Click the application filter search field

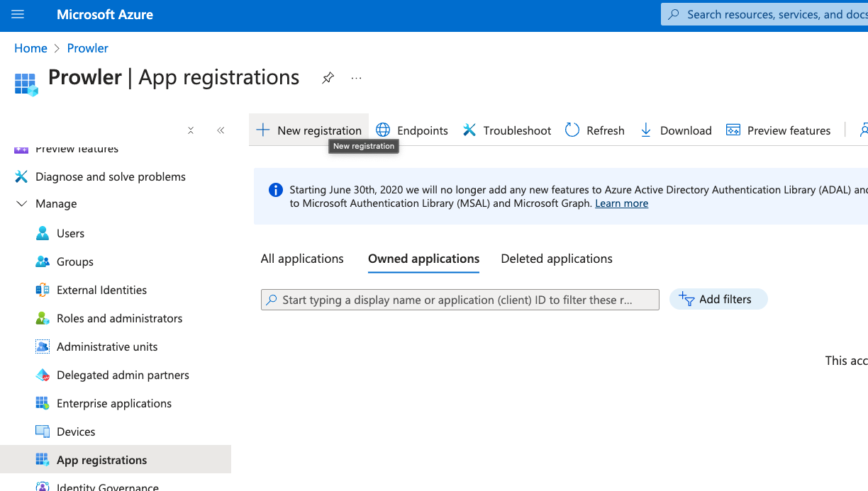click(460, 300)
